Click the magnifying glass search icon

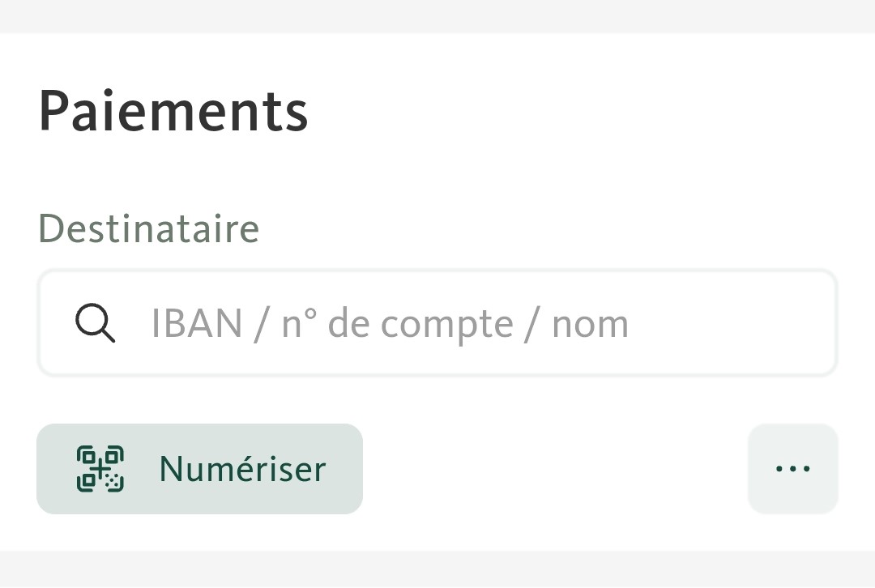click(96, 322)
